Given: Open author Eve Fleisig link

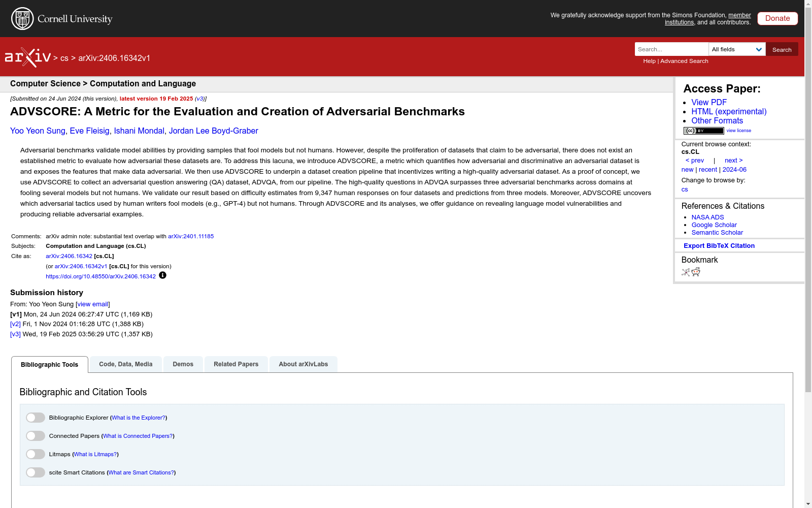Looking at the screenshot, I should pos(90,131).
